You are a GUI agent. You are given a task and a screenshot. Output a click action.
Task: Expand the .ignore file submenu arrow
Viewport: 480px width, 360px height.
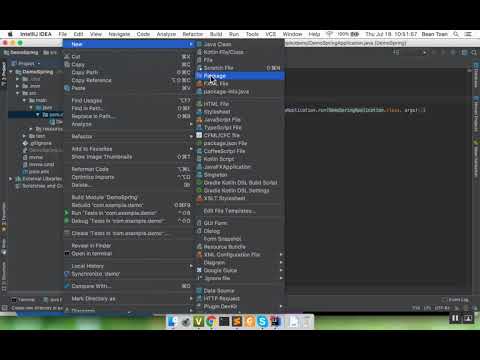coord(281,278)
